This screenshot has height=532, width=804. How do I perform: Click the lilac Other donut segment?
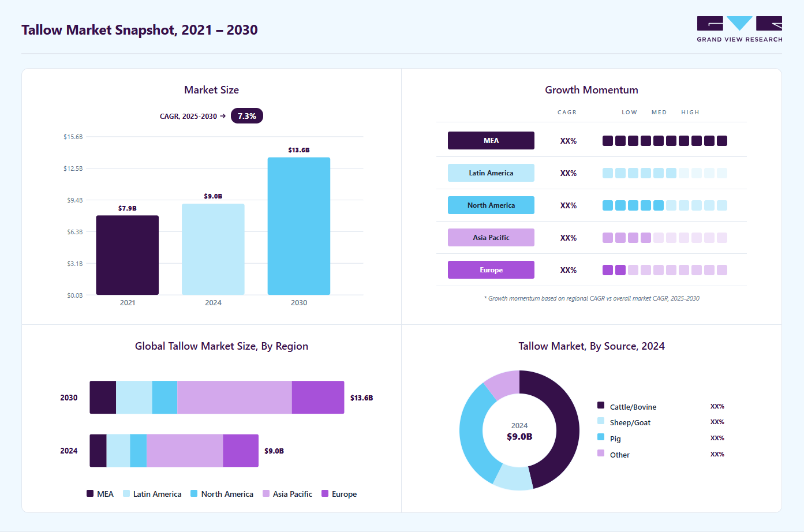click(503, 384)
